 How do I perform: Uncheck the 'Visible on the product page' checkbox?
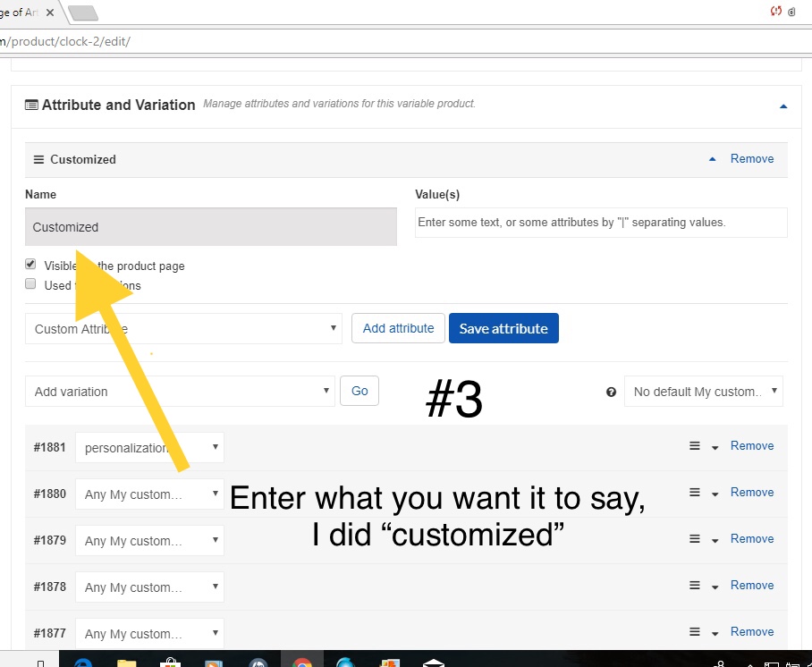(x=30, y=265)
